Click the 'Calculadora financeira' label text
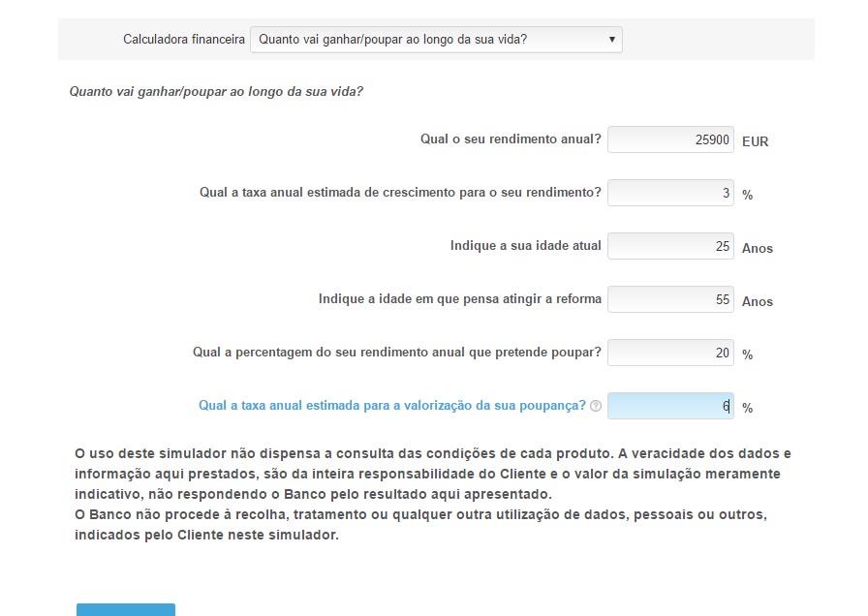Image resolution: width=868 pixels, height=616 pixels. coord(183,40)
